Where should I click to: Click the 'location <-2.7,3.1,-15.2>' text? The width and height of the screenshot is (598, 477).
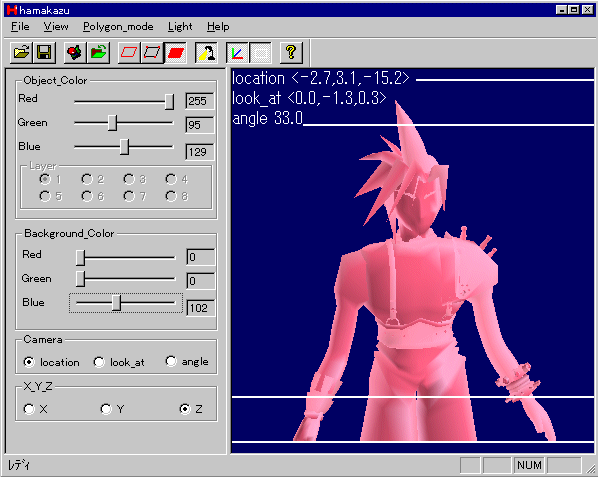[320, 79]
